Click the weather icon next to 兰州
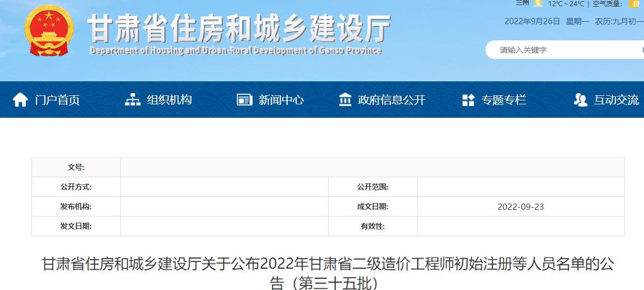The width and height of the screenshot is (644, 290). pos(538,3)
